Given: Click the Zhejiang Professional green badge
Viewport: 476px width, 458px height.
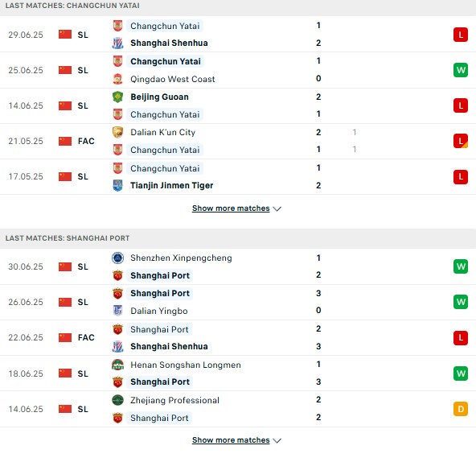Looking at the screenshot, I should (117, 400).
